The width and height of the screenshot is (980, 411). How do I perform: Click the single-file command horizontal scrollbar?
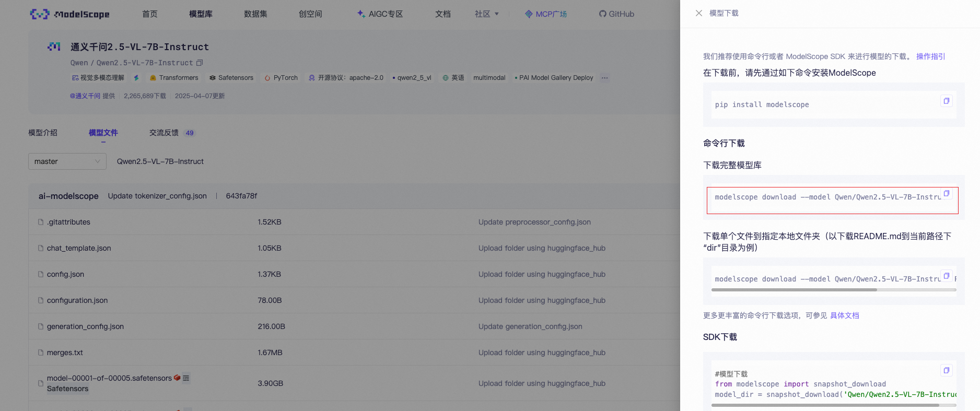pyautogui.click(x=794, y=290)
